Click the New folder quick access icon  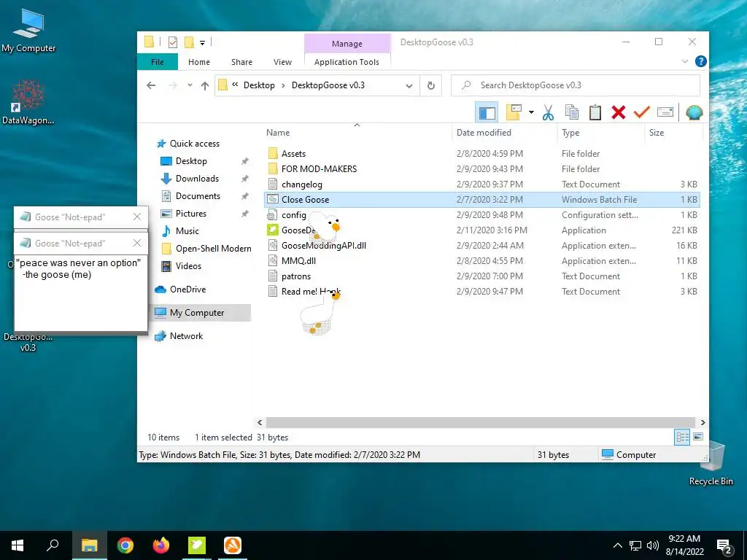coord(189,42)
